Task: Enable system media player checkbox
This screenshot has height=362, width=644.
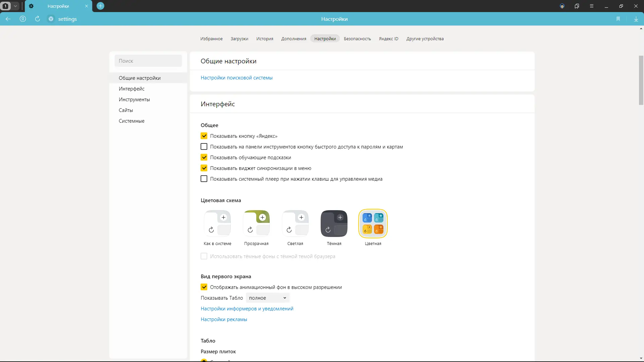Action: [x=204, y=179]
